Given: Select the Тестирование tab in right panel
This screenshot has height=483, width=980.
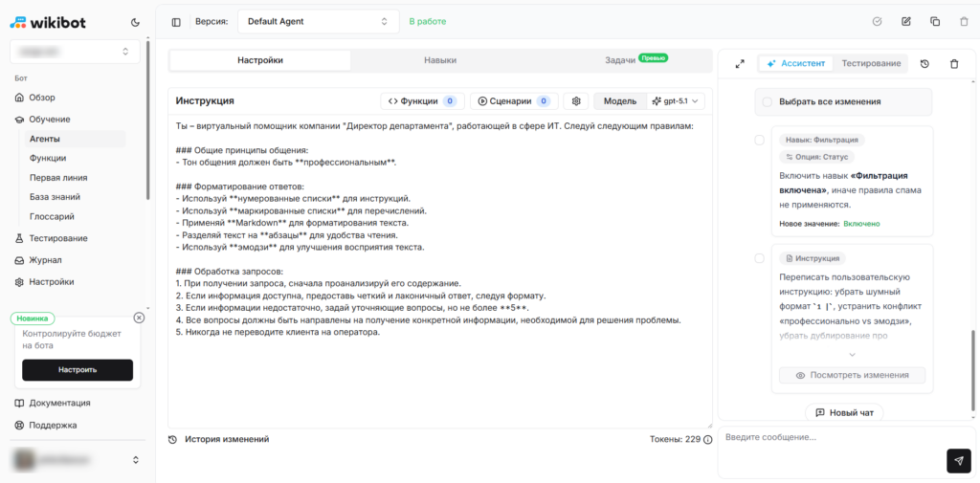Looking at the screenshot, I should click(x=871, y=64).
